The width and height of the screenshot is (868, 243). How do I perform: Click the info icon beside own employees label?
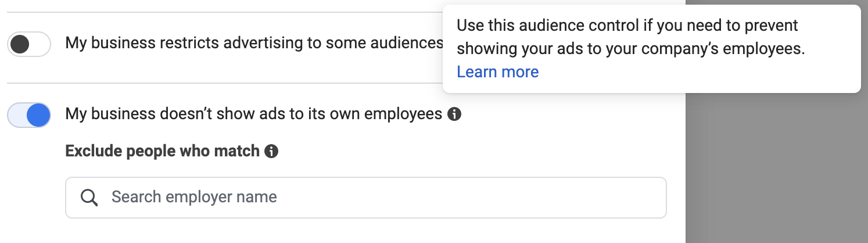click(455, 114)
